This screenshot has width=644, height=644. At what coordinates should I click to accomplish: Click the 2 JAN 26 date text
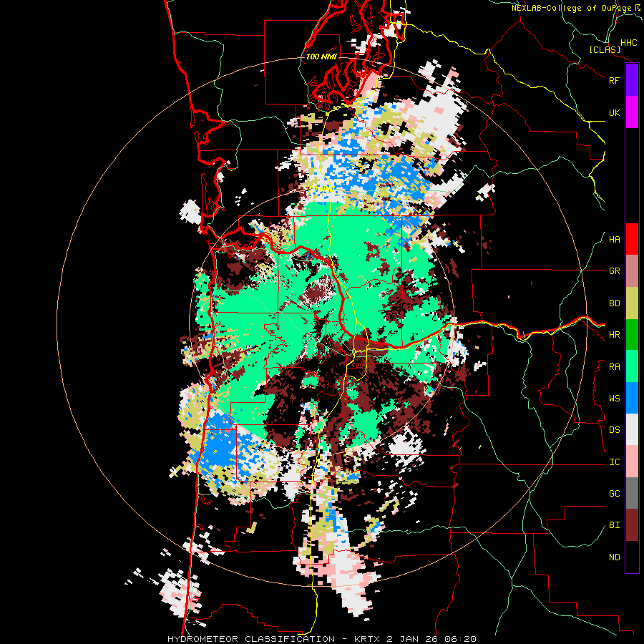tap(413, 639)
